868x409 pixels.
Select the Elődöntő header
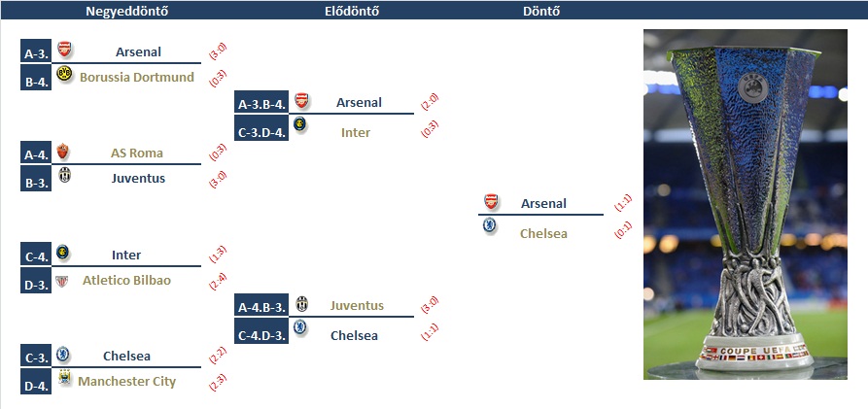tap(352, 11)
